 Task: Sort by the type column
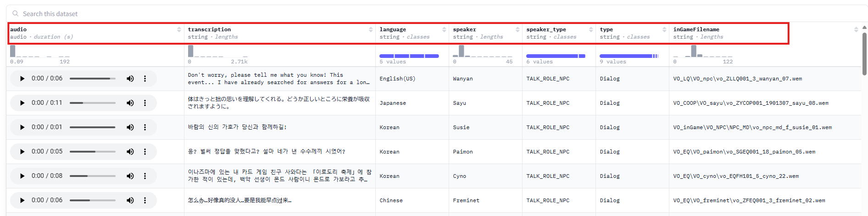pos(664,29)
